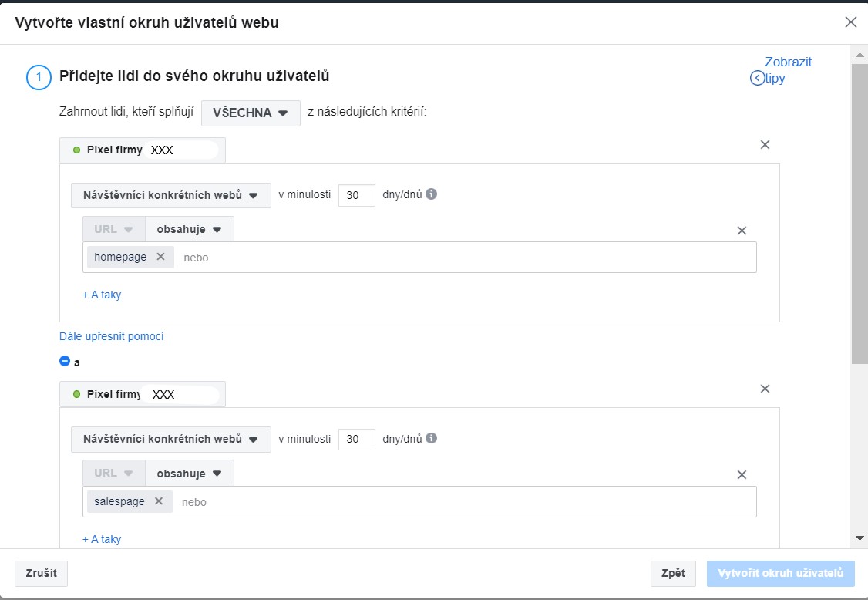868x600 pixels.
Task: Remove the second URL obsahuje rule
Action: point(742,475)
